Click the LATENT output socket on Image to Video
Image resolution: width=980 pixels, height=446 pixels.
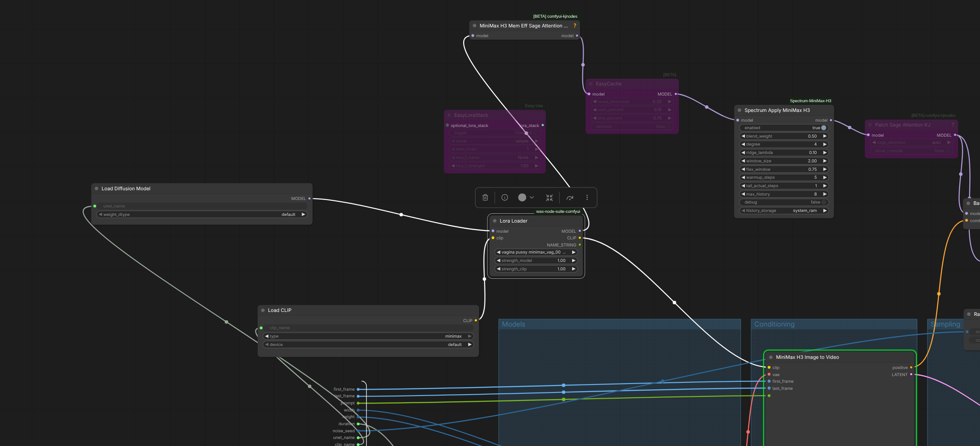click(x=911, y=374)
